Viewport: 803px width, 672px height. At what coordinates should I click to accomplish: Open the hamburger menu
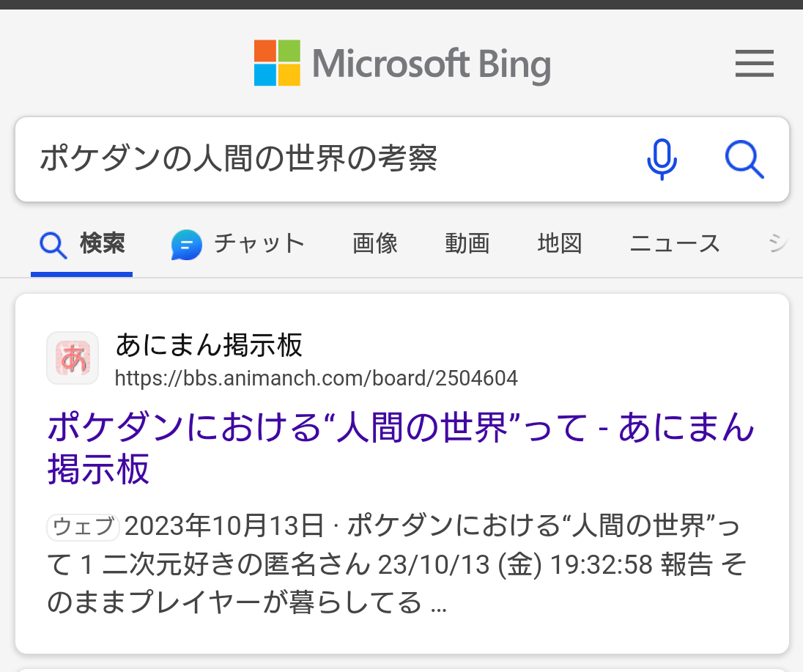pyautogui.click(x=755, y=64)
